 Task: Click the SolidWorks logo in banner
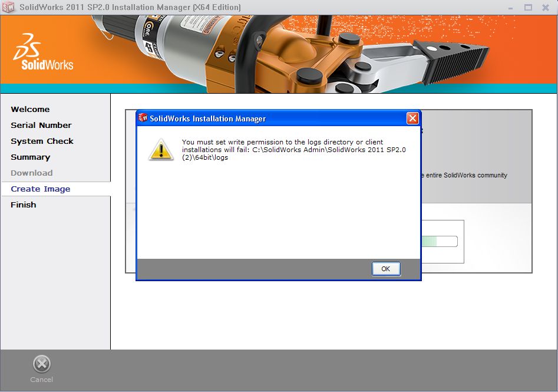click(x=44, y=52)
